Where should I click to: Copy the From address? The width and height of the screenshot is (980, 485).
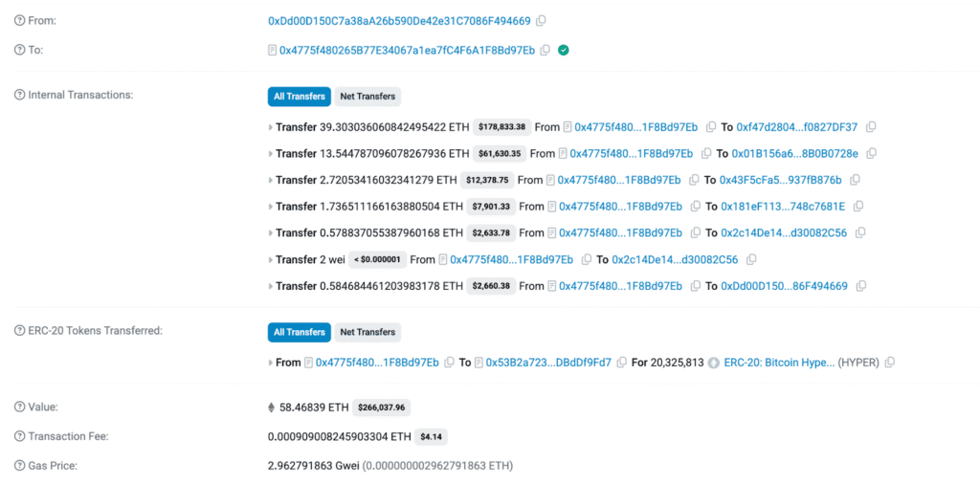[542, 21]
